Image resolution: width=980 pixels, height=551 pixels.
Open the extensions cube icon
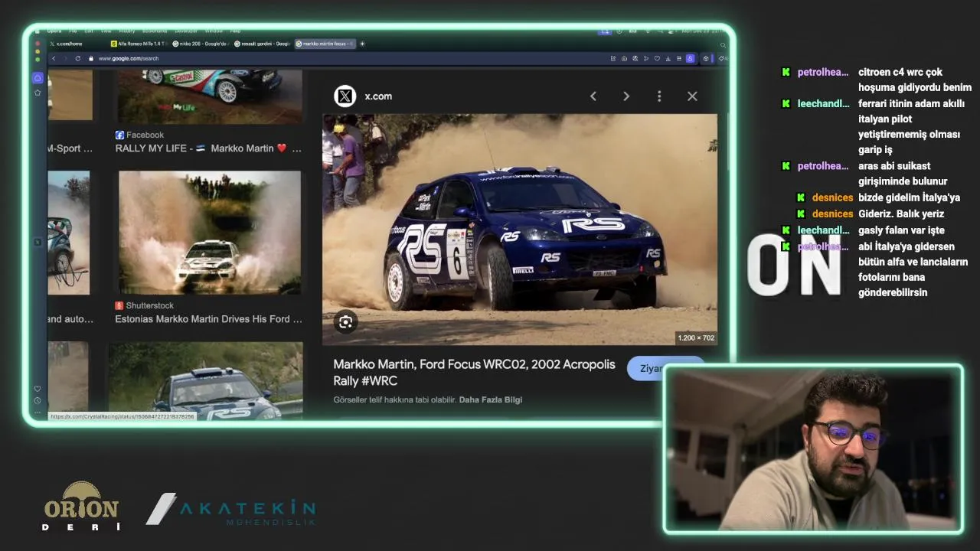(706, 58)
